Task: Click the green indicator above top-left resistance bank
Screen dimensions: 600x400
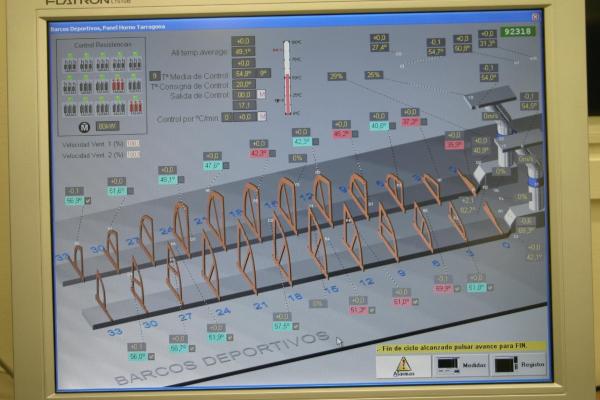Action: point(70,55)
